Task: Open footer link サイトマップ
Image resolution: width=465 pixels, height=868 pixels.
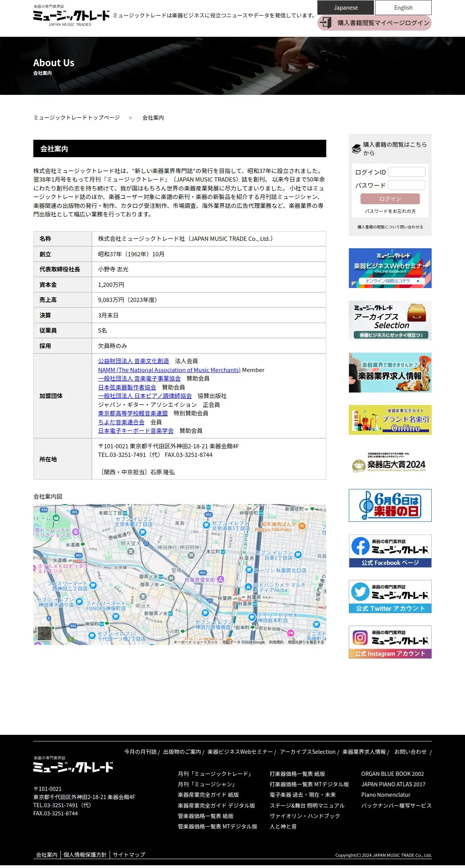Action: pyautogui.click(x=129, y=854)
